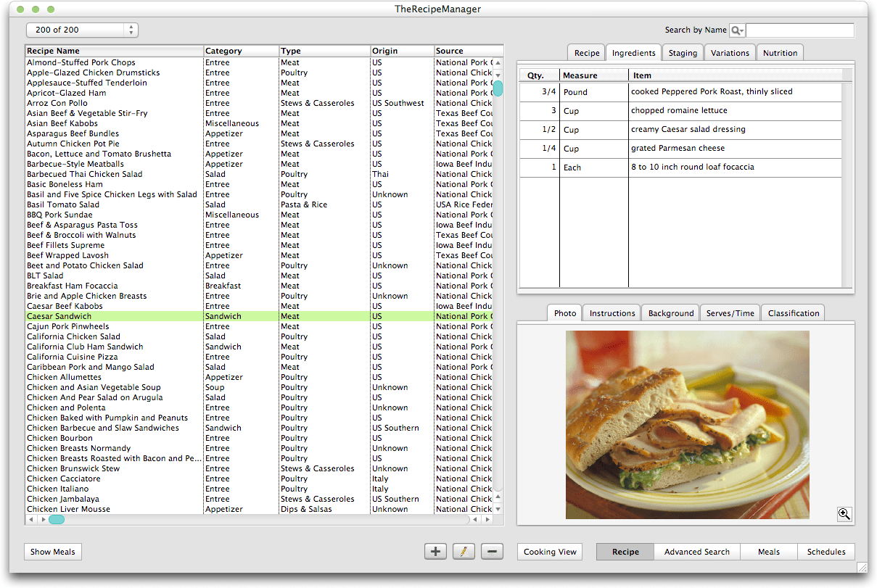This screenshot has height=588, width=877.
Task: Select Chicken and Asian Vegetable Soup
Action: 259,387
